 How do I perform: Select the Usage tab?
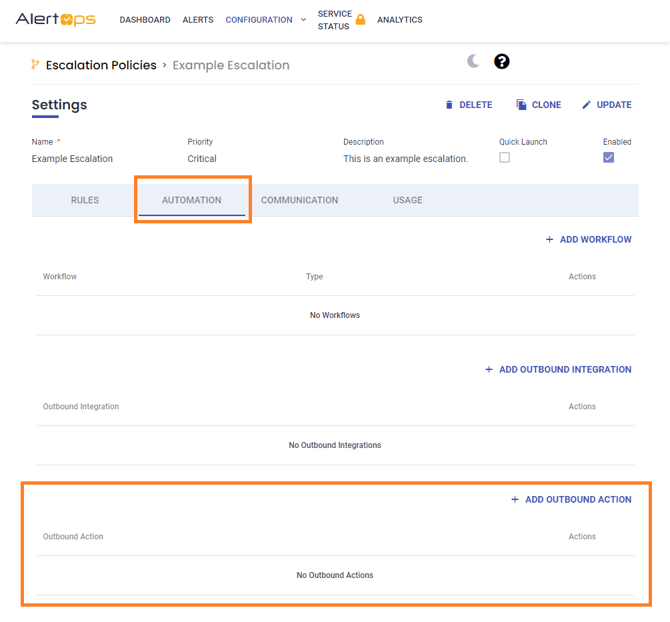pos(407,200)
